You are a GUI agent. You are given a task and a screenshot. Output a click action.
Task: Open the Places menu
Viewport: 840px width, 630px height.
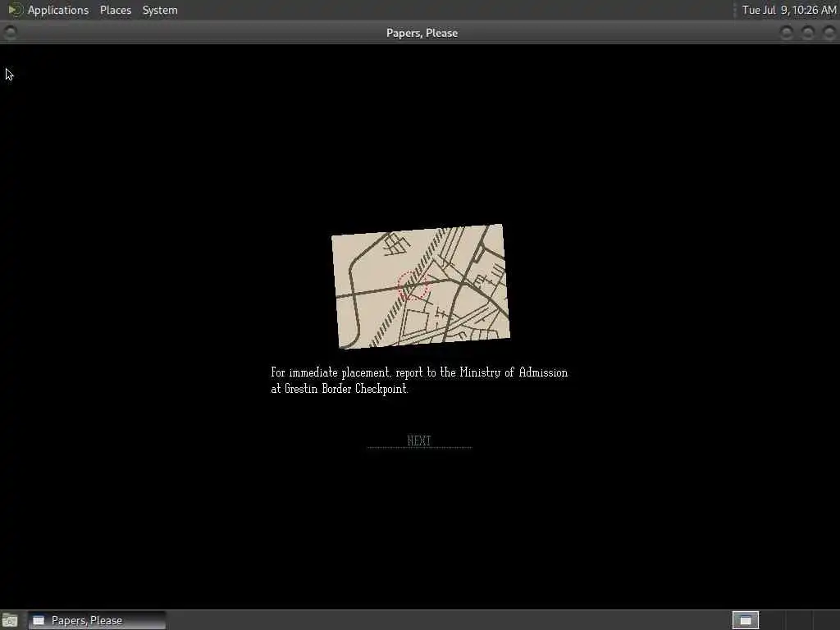[116, 10]
